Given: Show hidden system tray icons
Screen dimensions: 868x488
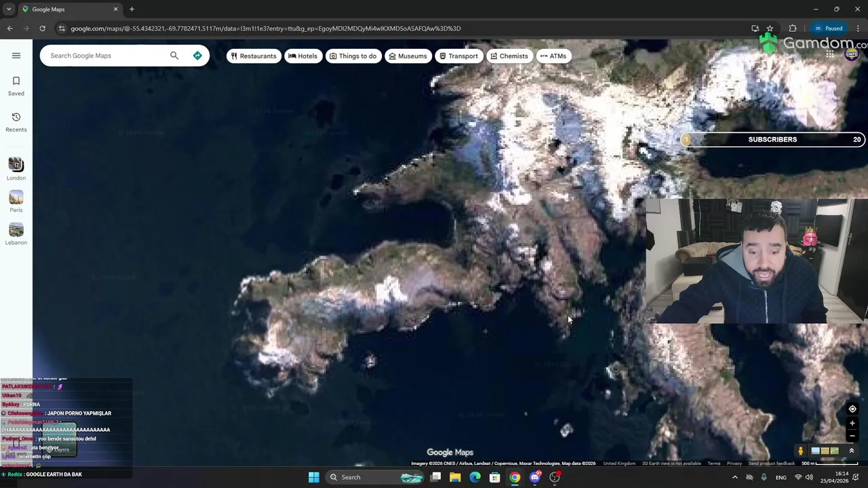Looking at the screenshot, I should 734,477.
